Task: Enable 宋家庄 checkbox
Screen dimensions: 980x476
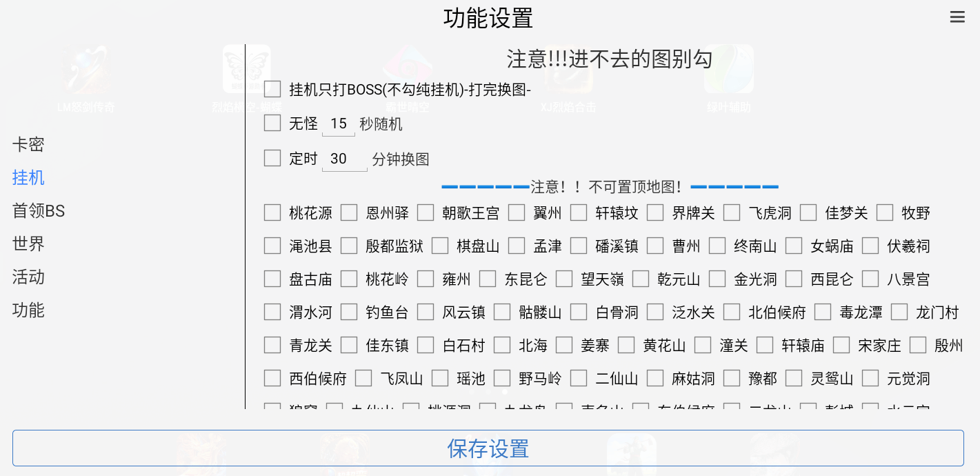Action: click(x=841, y=345)
